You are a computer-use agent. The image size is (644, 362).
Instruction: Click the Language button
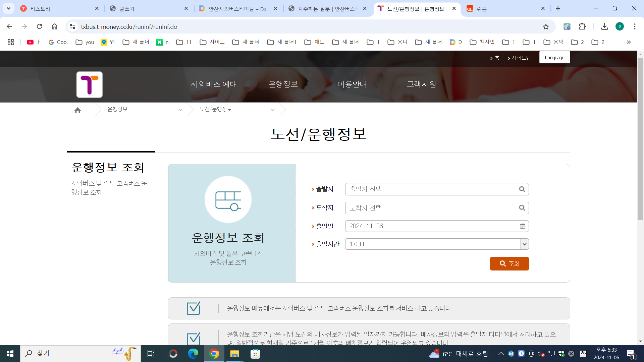pos(554,58)
